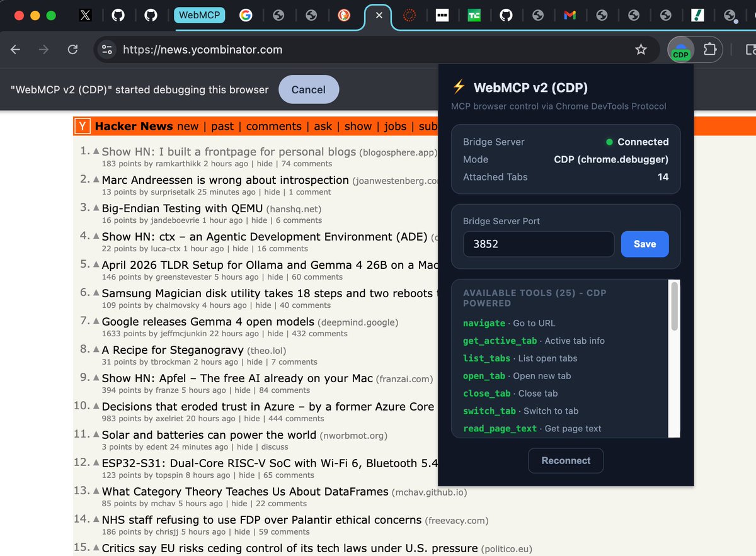Viewport: 756px width, 556px height.
Task: Close the active tab with its X
Action: 379,15
